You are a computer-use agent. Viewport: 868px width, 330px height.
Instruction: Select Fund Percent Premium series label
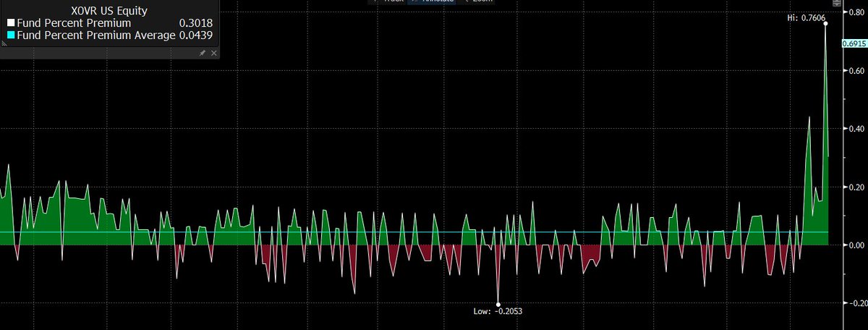pyautogui.click(x=73, y=23)
